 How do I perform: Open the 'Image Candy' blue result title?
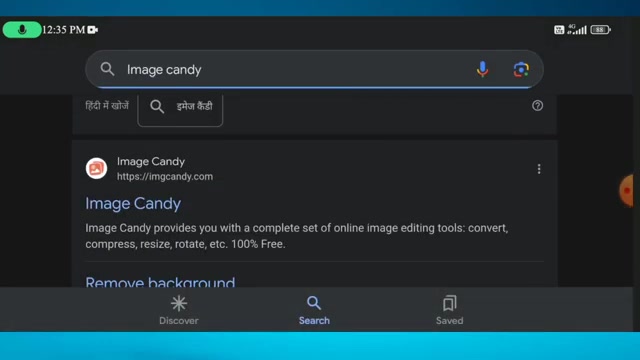click(133, 203)
